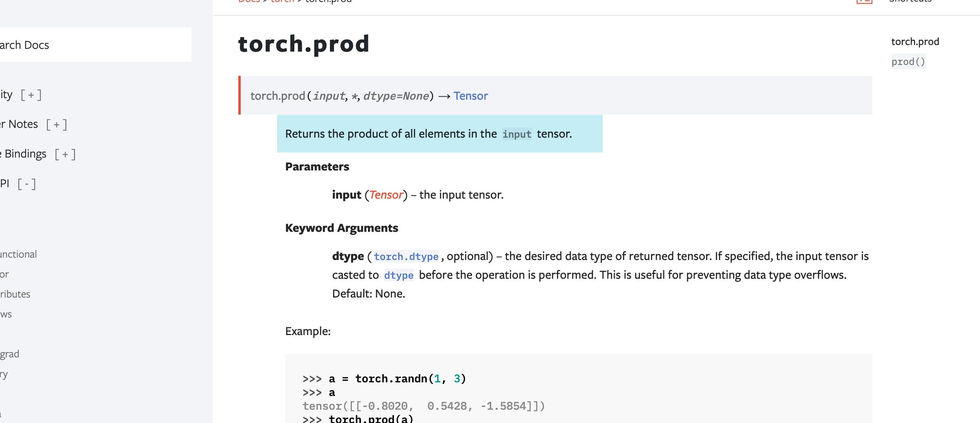The height and width of the screenshot is (423, 980).
Task: Collapse the 'PI' sidebar section with [-]
Action: 27,184
